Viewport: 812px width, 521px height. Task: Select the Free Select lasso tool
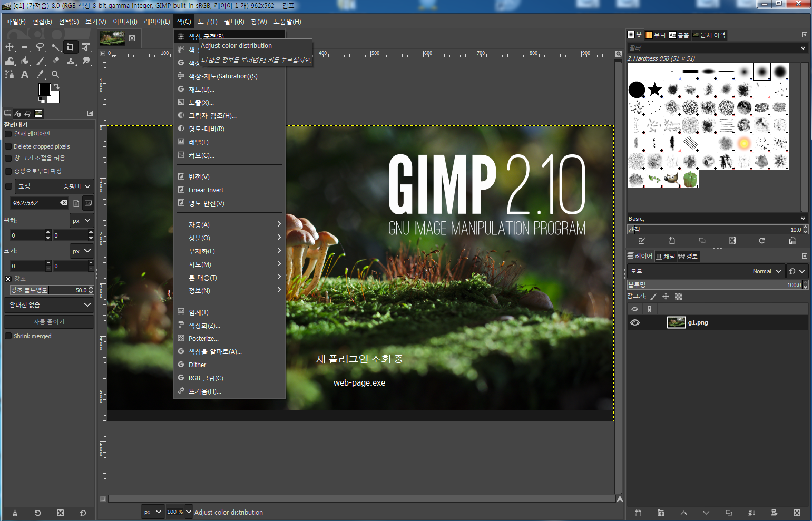[40, 47]
